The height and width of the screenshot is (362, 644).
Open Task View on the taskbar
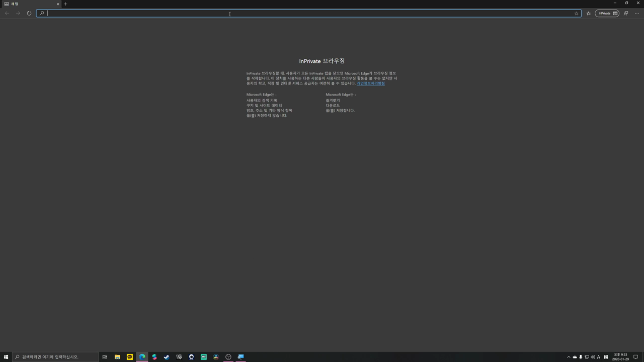(x=105, y=357)
